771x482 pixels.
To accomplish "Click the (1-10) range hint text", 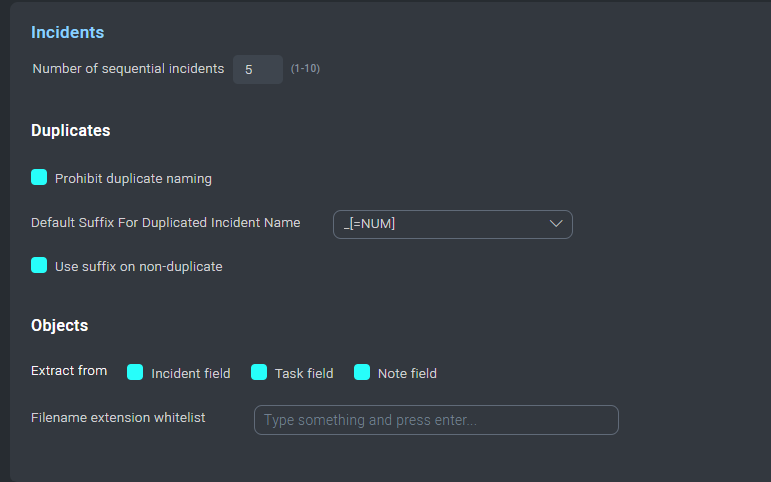I will pyautogui.click(x=305, y=68).
